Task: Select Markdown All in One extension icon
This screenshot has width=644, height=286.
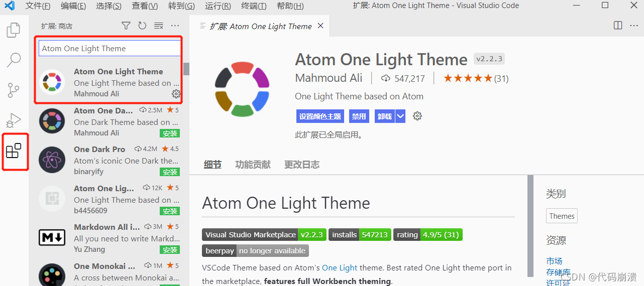Action: [52, 237]
